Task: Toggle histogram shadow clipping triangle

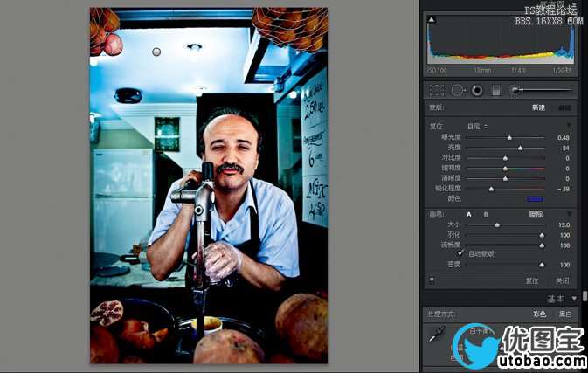Action: (432, 19)
